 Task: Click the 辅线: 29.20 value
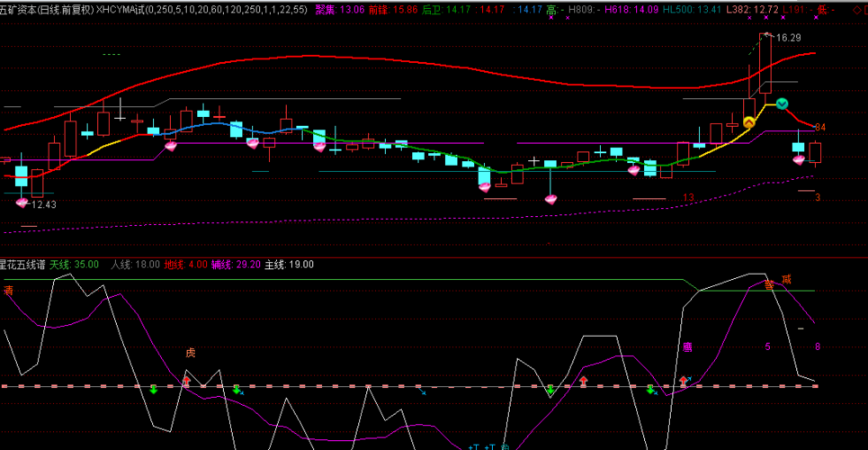pos(236,265)
